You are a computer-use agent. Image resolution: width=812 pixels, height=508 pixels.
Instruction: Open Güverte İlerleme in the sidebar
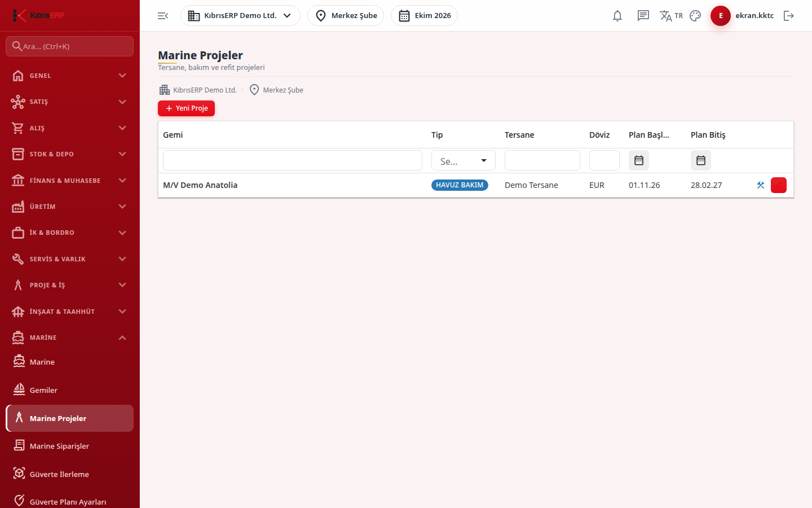[70, 474]
